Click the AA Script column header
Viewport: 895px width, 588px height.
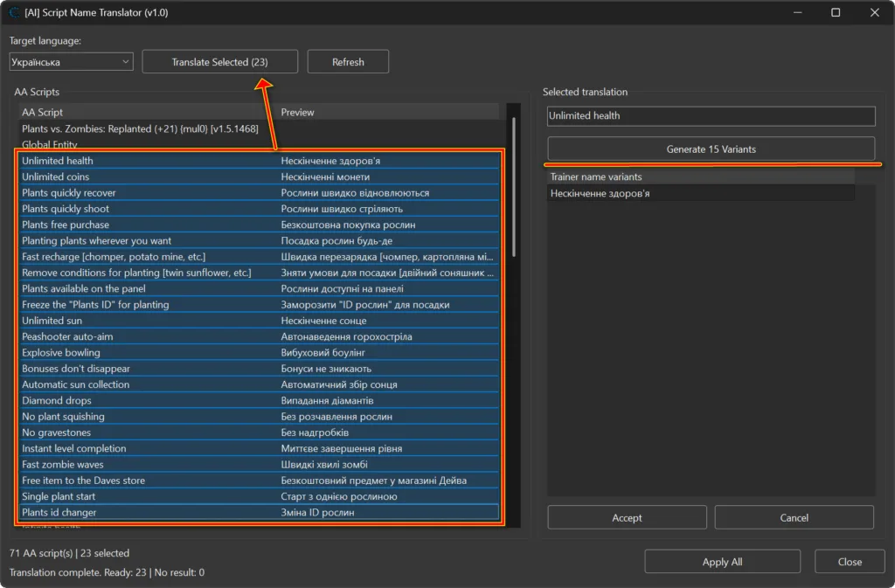click(149, 113)
